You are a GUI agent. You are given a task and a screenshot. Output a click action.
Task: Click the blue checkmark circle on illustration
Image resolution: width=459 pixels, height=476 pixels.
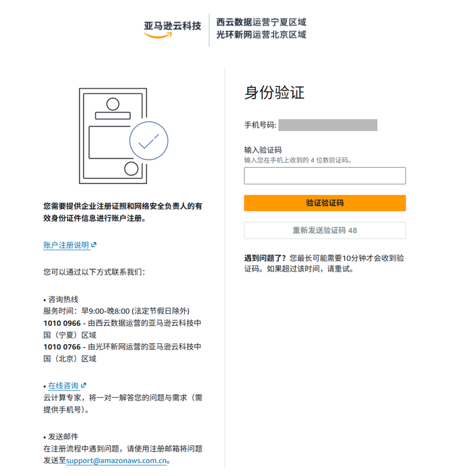(149, 141)
